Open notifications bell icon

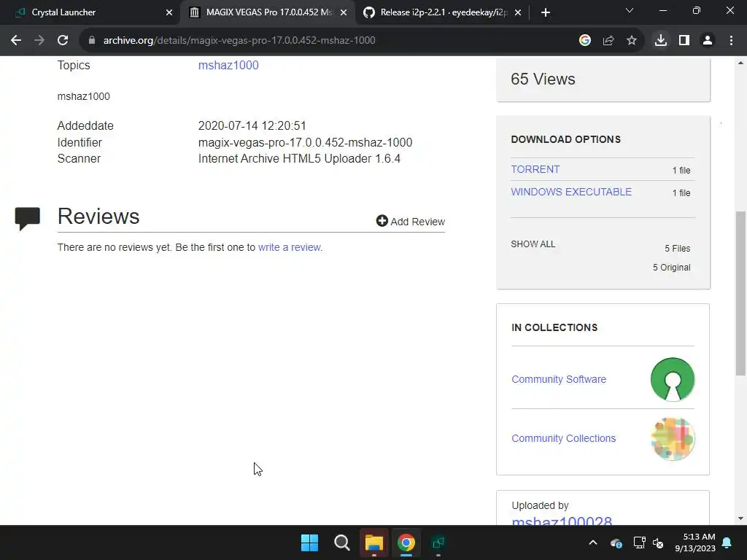(x=727, y=542)
